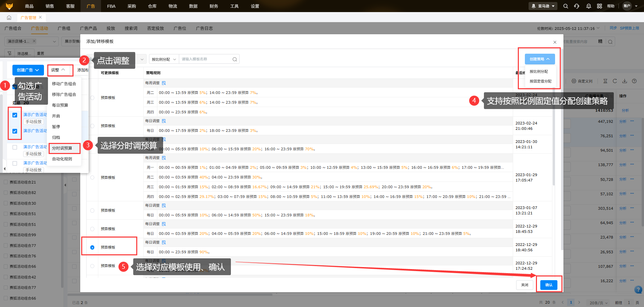Open the 按比例分配 filter dropdown
This screenshot has width=644, height=307.
coord(164,59)
